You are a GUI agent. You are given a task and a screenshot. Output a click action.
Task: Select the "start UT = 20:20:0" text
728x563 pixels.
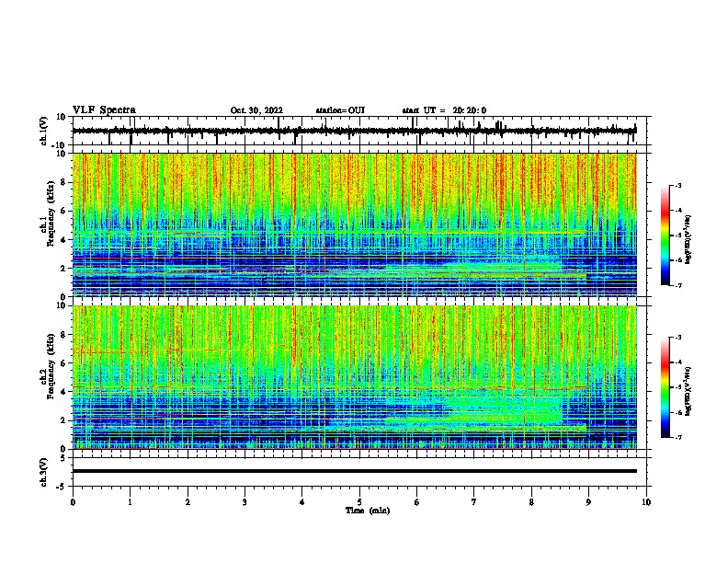[x=444, y=110]
